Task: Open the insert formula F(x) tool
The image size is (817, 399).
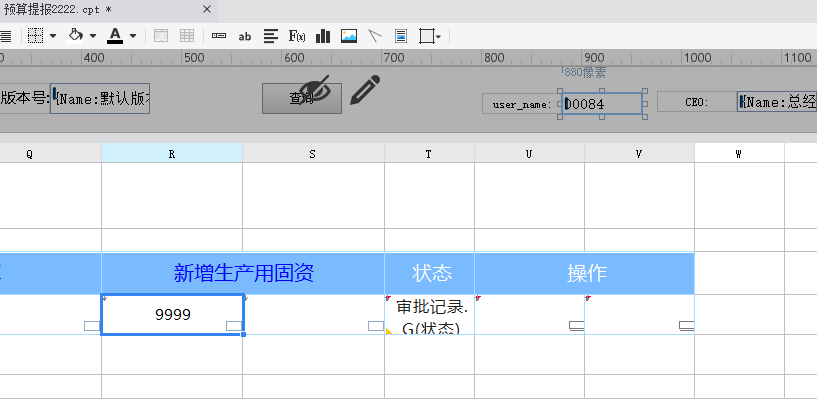Action: (297, 36)
